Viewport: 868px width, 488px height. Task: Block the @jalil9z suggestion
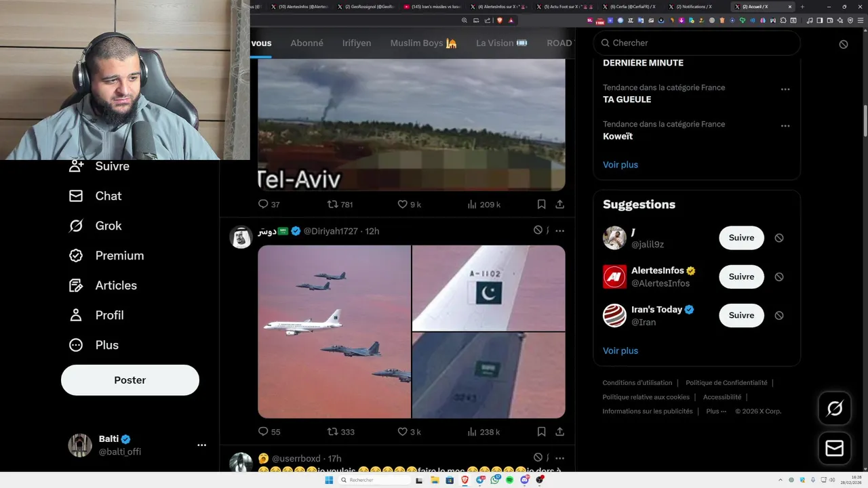(779, 238)
